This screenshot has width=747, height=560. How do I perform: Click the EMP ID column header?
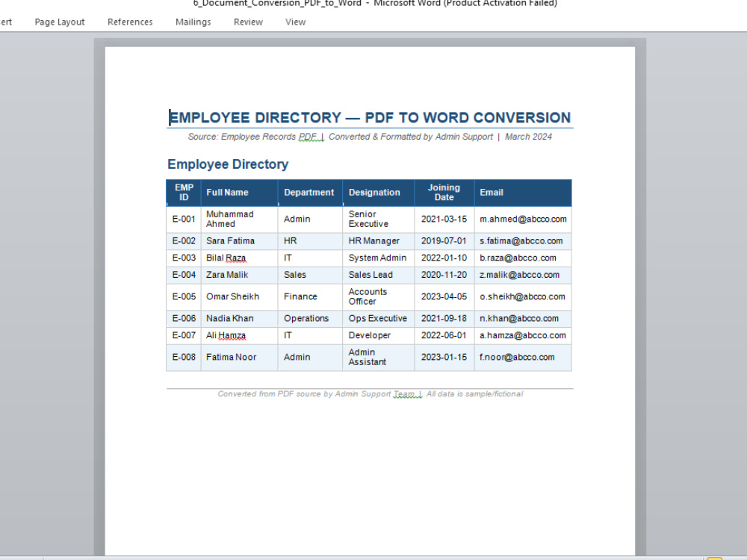click(x=184, y=193)
